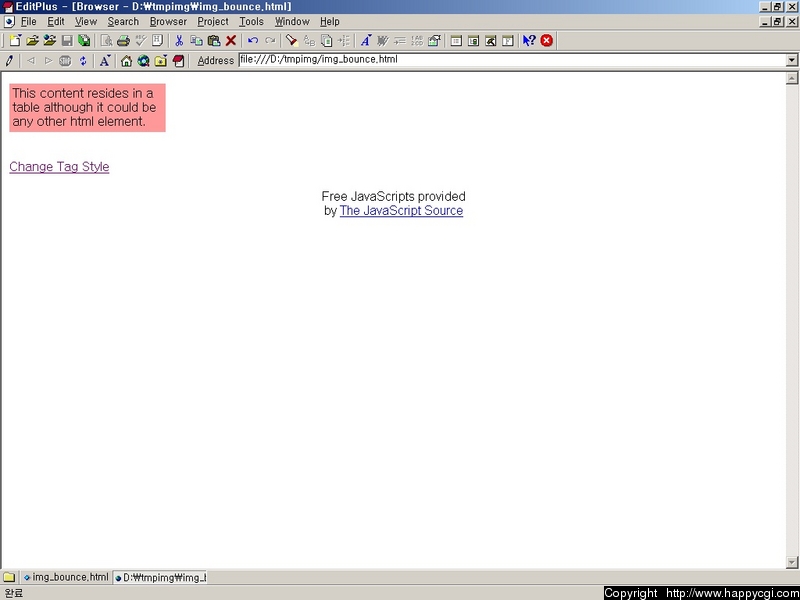This screenshot has height=600, width=800.
Task: Go Back with the left arrow icon
Action: pyautogui.click(x=31, y=61)
